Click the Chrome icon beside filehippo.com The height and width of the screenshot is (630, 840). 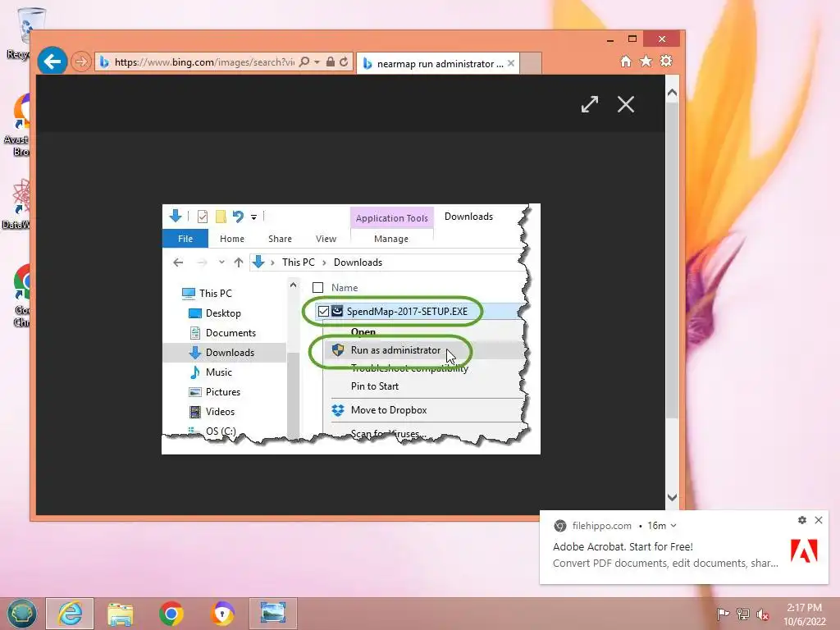coord(559,526)
